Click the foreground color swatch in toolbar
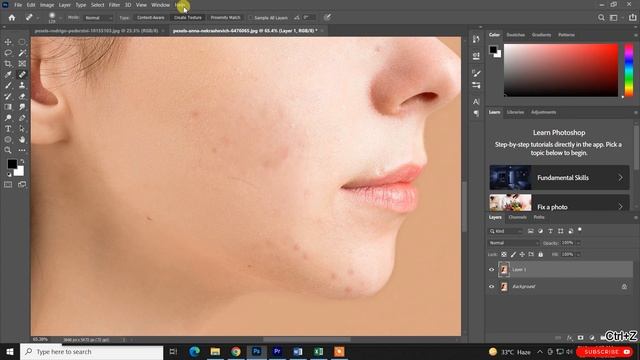This screenshot has height=360, width=640. point(12,164)
